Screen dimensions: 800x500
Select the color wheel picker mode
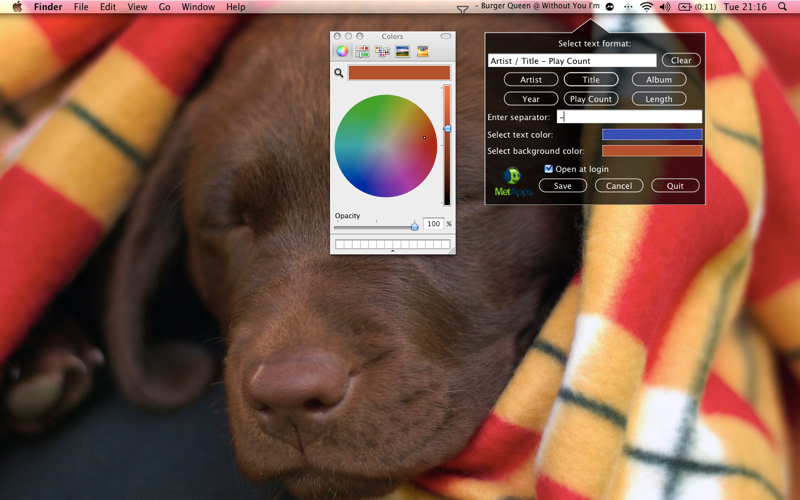342,51
